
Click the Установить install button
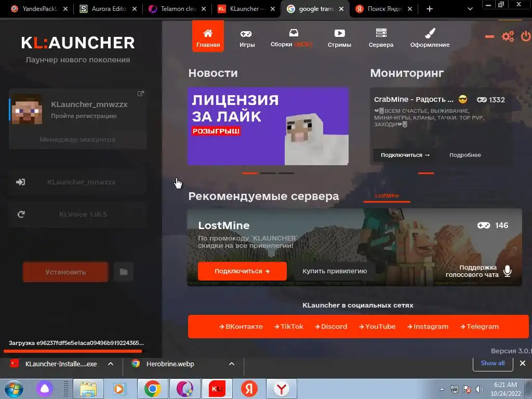[x=65, y=272]
